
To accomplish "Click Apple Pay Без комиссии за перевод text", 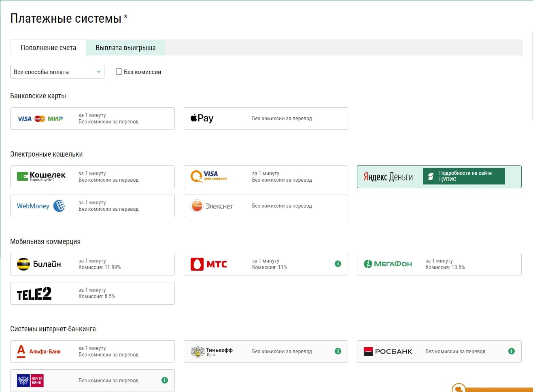I will 282,119.
